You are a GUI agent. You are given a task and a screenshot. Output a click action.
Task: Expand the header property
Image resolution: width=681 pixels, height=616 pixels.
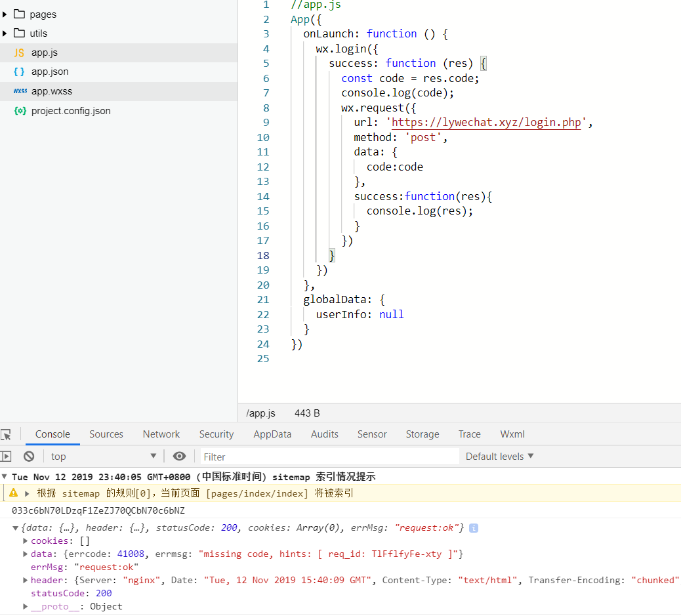coord(25,580)
